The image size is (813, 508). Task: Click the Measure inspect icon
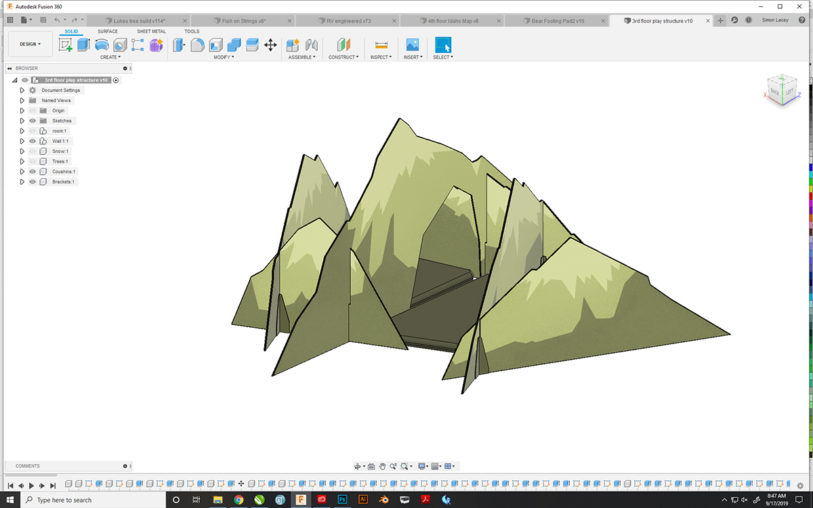pyautogui.click(x=381, y=45)
